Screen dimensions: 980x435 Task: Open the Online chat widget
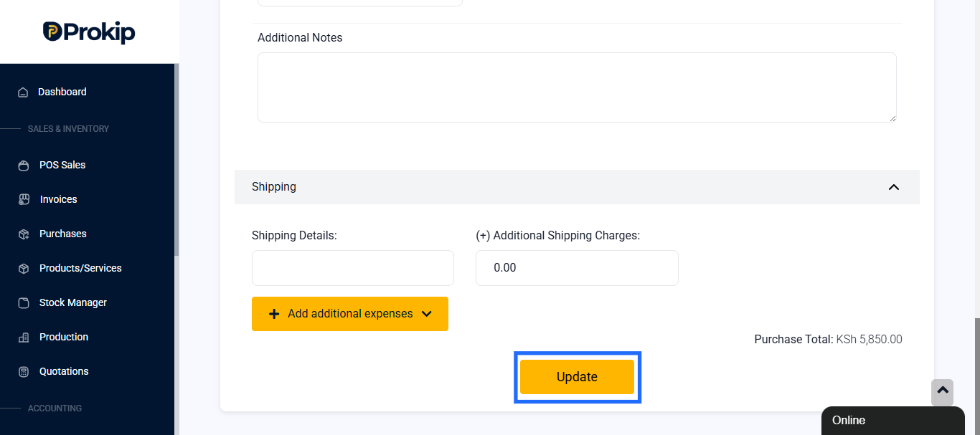pos(893,421)
